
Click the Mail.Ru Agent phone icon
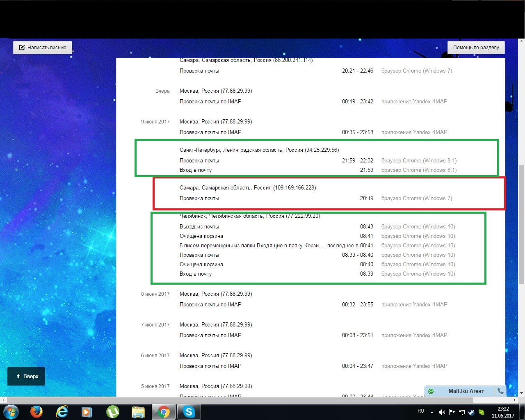coord(500,391)
